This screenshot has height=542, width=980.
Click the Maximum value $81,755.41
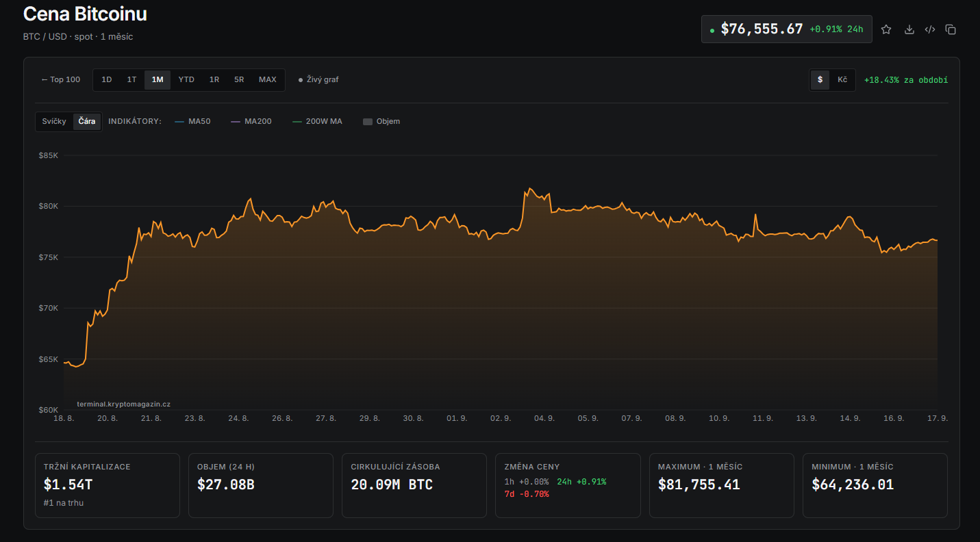click(699, 485)
